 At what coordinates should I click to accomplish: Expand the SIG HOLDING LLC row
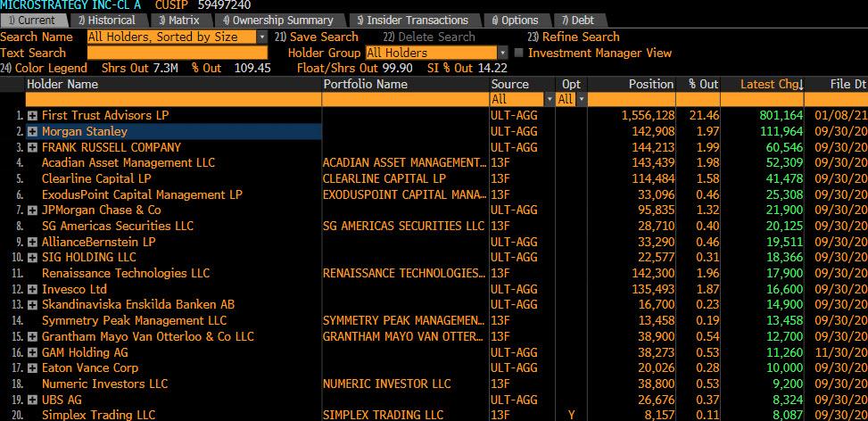[33, 257]
